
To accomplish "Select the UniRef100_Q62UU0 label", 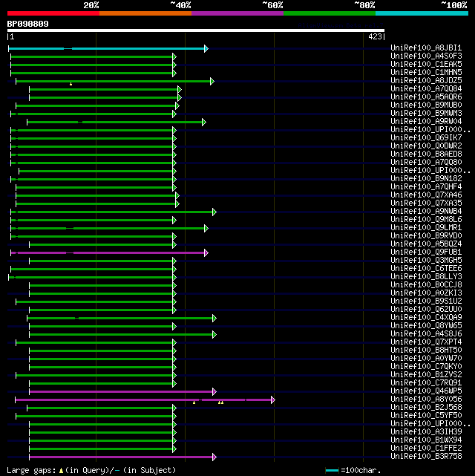I will click(426, 310).
